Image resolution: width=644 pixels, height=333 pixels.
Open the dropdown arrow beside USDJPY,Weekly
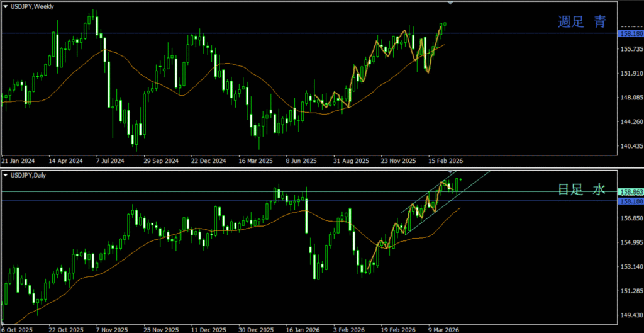[x=6, y=6]
